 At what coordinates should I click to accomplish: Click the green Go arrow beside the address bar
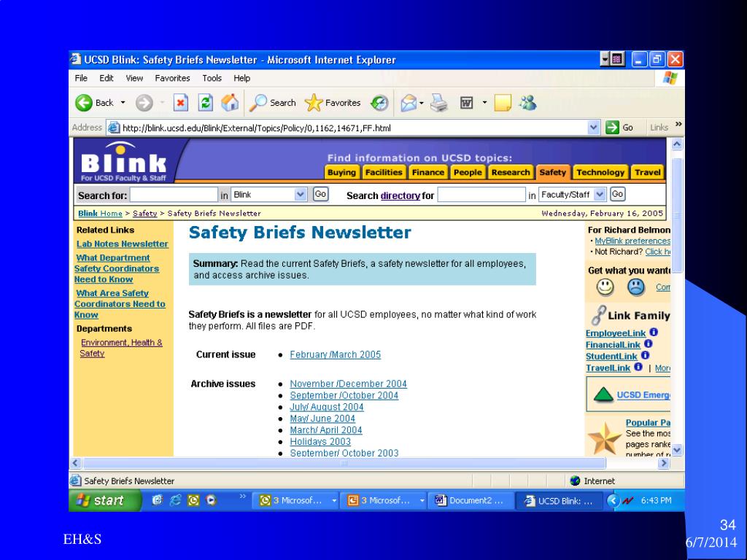click(x=612, y=128)
